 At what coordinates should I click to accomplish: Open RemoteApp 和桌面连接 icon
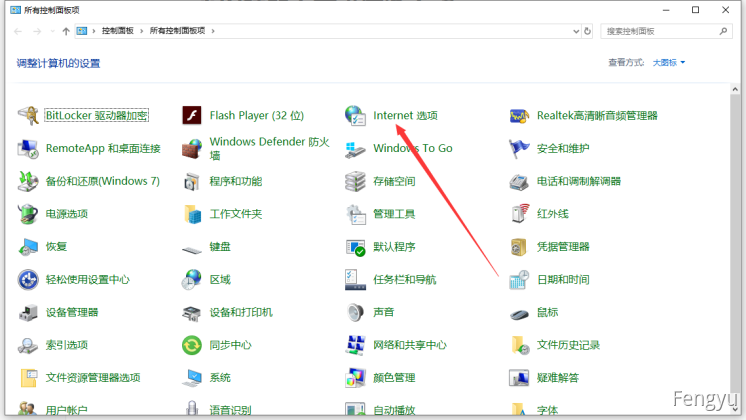[x=28, y=148]
